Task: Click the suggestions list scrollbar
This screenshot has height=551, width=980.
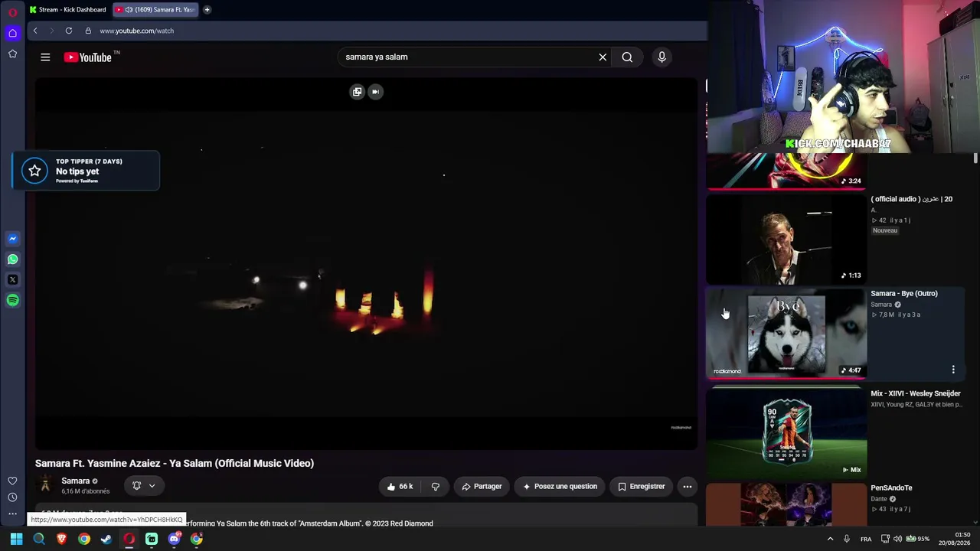Action: pyautogui.click(x=975, y=158)
